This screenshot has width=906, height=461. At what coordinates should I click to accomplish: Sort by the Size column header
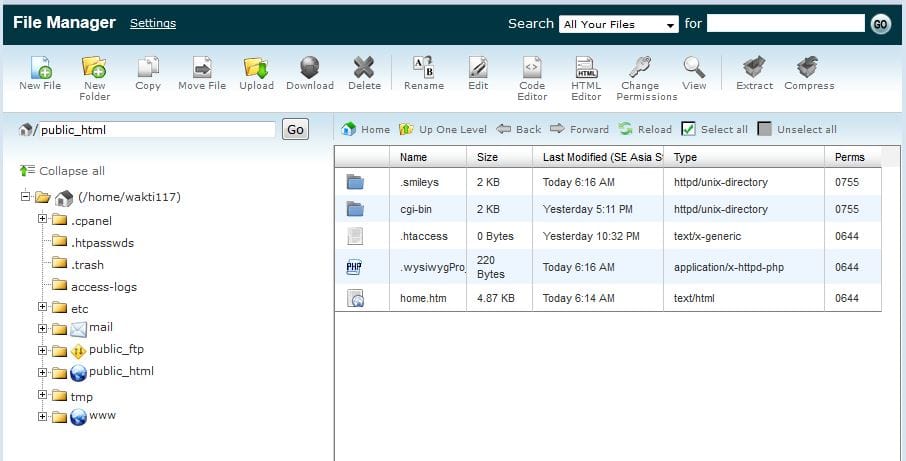(x=499, y=157)
